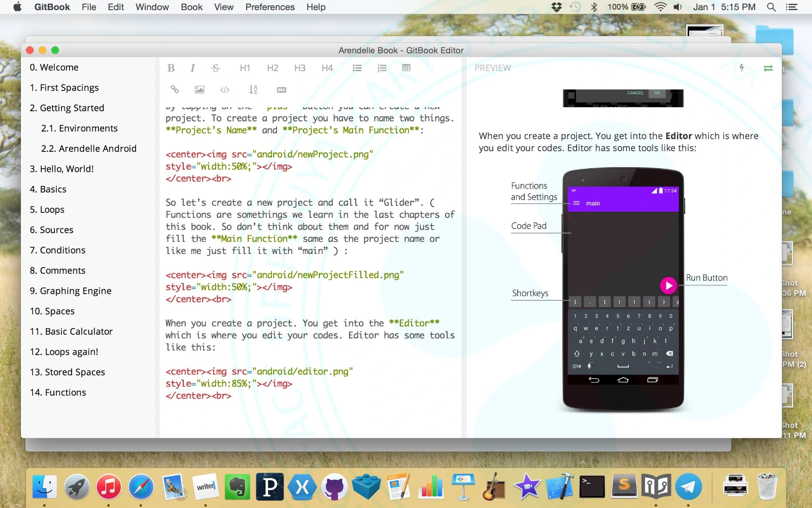Open the '8. Comments' chapter

click(x=58, y=271)
